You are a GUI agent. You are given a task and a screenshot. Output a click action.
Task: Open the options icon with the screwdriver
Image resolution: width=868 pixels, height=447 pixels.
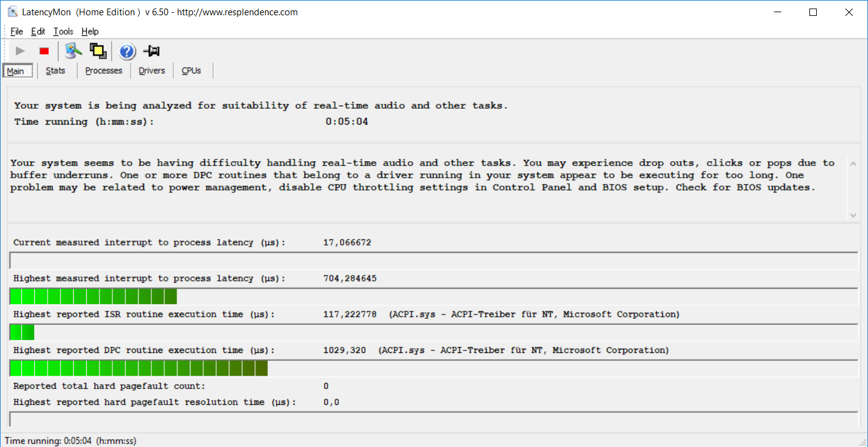tap(73, 51)
